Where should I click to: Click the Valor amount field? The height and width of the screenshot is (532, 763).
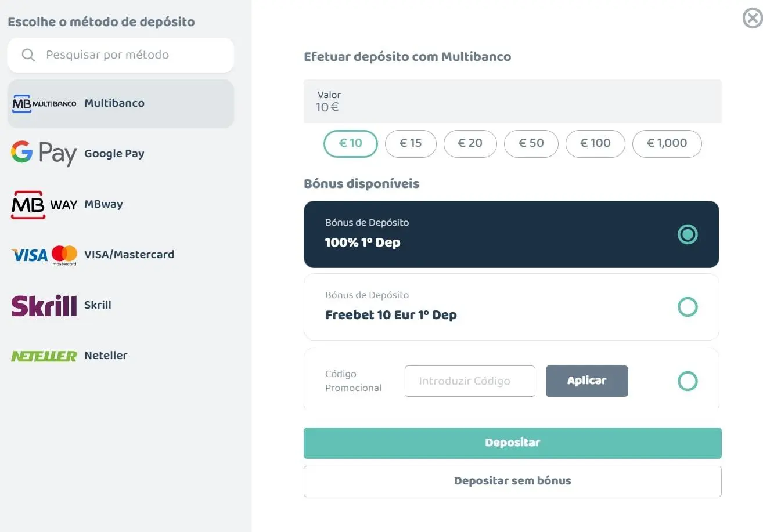coord(512,102)
